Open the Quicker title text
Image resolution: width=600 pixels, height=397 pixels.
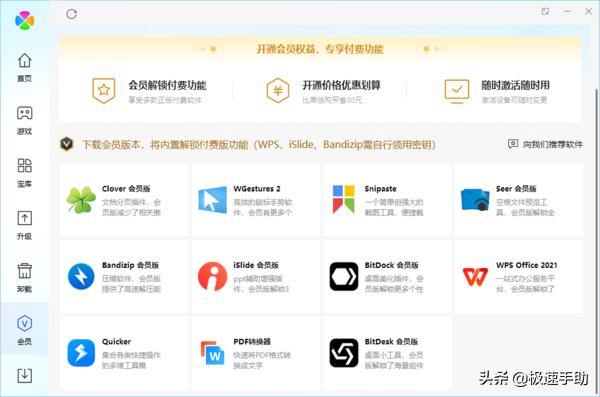pos(116,341)
